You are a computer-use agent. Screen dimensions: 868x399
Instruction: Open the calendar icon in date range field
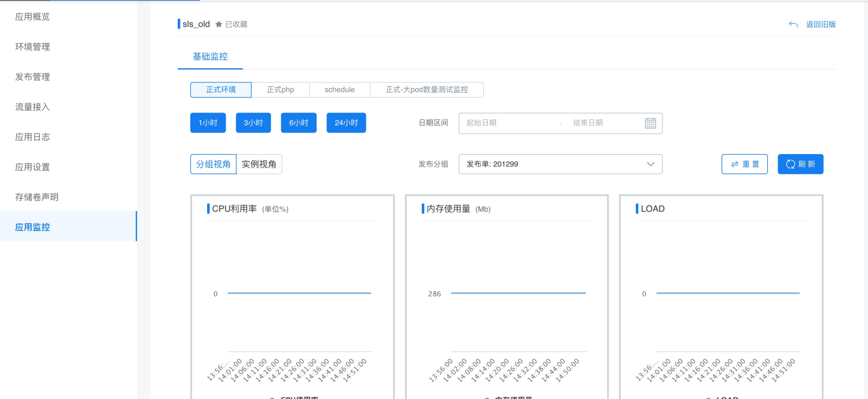tap(650, 123)
